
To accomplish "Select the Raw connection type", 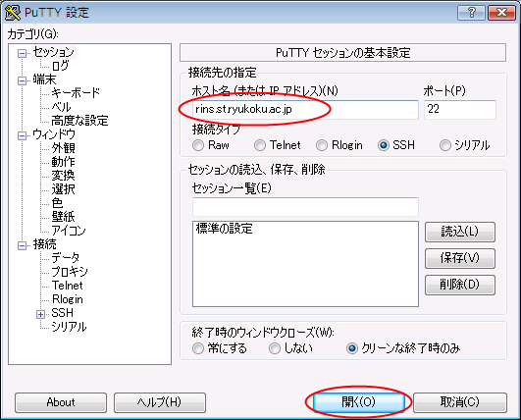I will pyautogui.click(x=198, y=145).
